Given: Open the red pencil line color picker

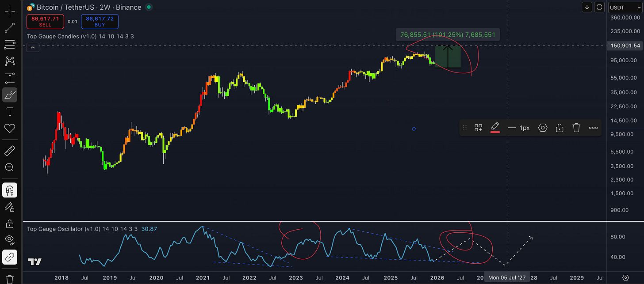Looking at the screenshot, I should pos(495,128).
